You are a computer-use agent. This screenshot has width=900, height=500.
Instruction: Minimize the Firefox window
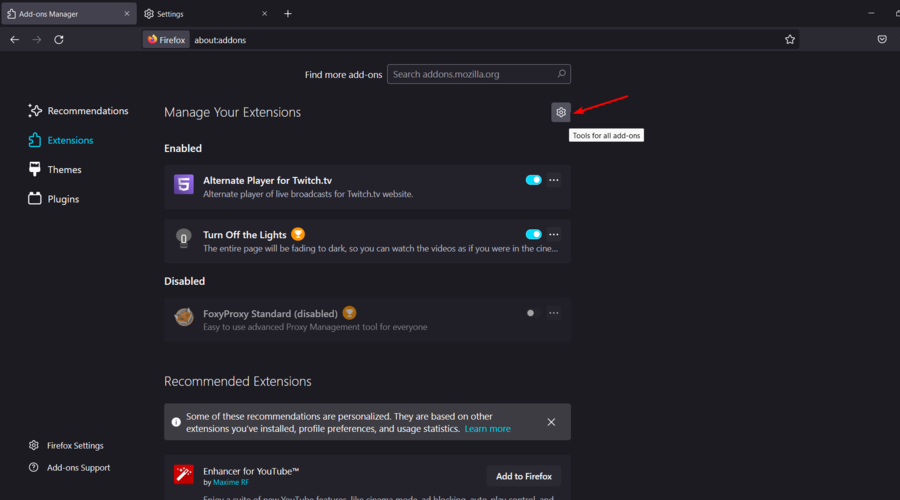[871, 13]
